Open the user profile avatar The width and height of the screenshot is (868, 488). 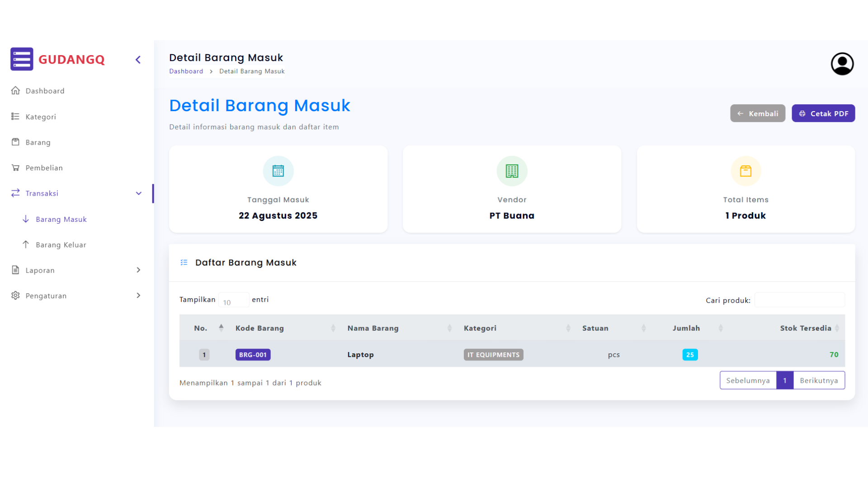(842, 64)
